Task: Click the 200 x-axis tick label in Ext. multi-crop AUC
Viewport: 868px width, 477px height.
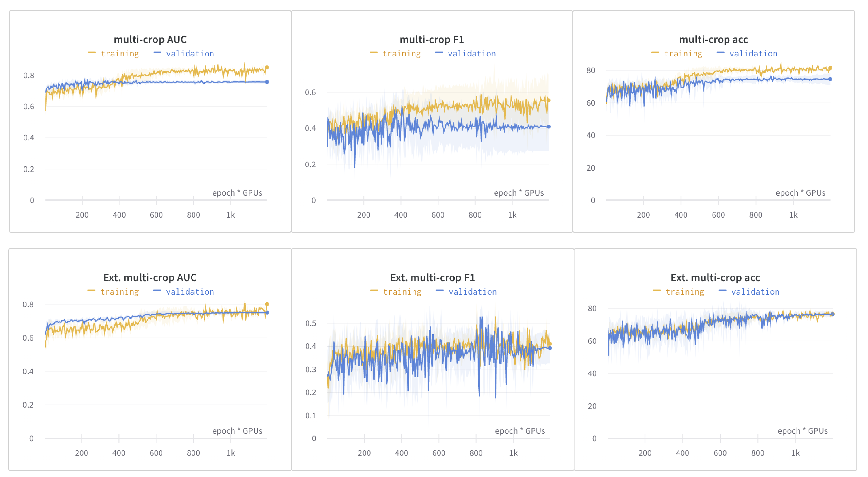Action: pyautogui.click(x=82, y=453)
